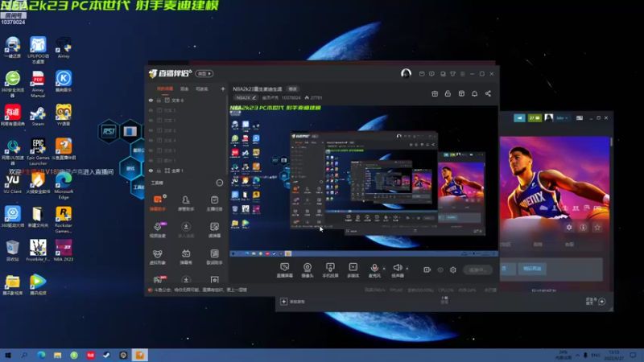Open the notifications bell icon
644x362 pixels.
click(474, 93)
